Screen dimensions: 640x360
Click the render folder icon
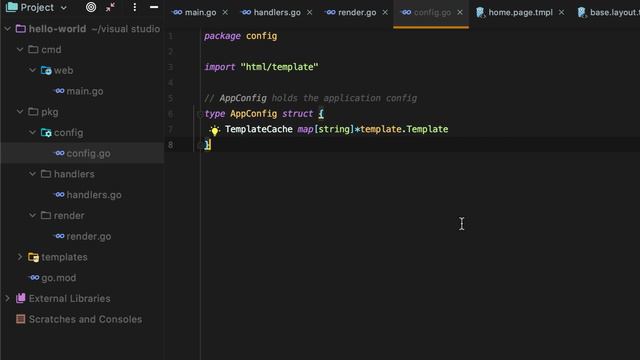[x=46, y=216]
